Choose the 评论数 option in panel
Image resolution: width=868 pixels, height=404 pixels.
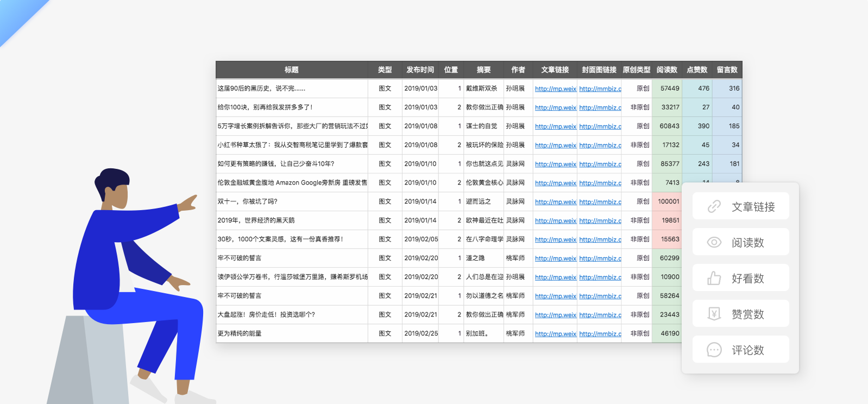747,350
